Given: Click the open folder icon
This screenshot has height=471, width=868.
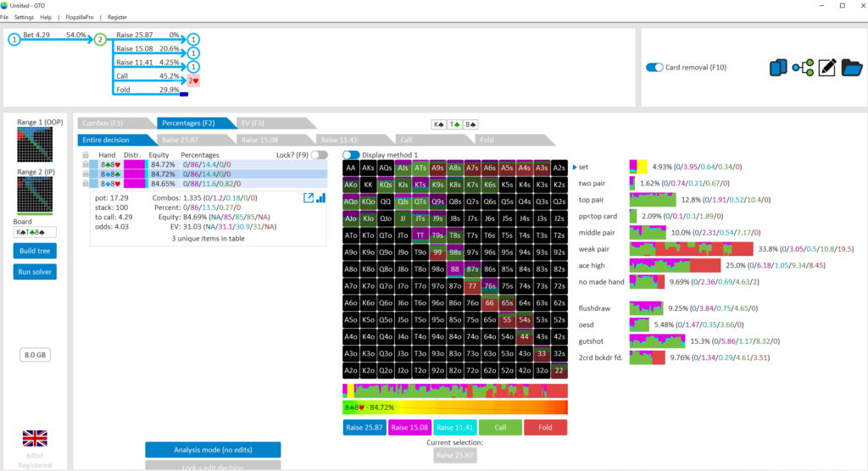Looking at the screenshot, I should click(852, 68).
